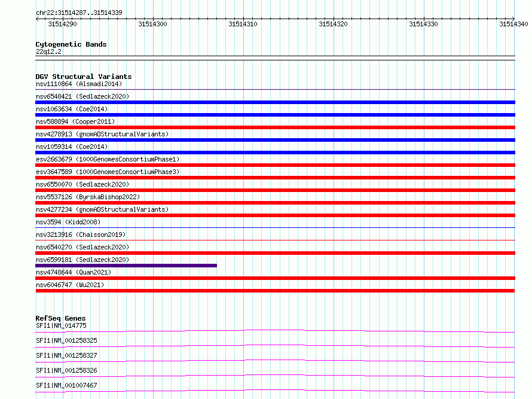Open variant nsv588894 (Cooper2011) label
This screenshot has height=399, width=532.
pyautogui.click(x=75, y=121)
